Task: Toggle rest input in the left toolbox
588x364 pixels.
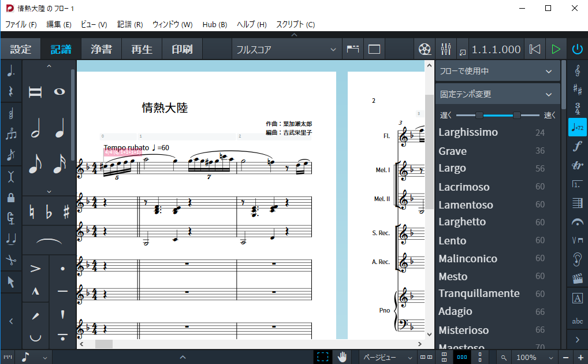Action: [11, 91]
